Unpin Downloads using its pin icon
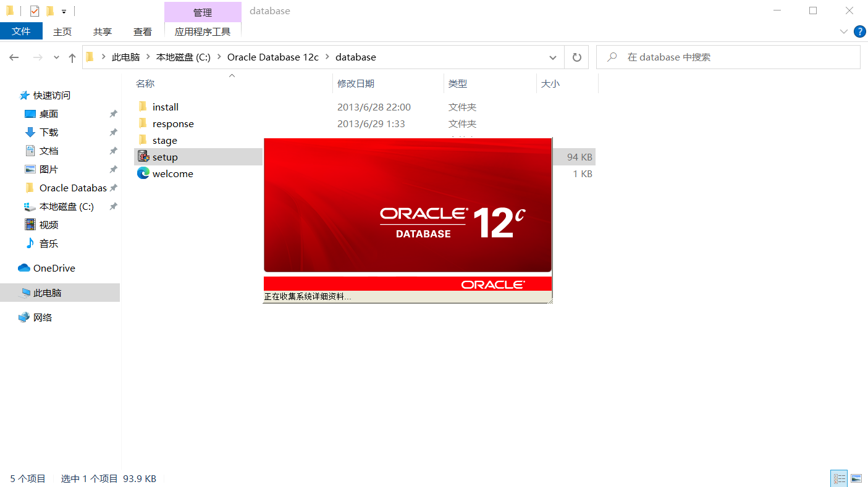The image size is (868, 487). 113,132
